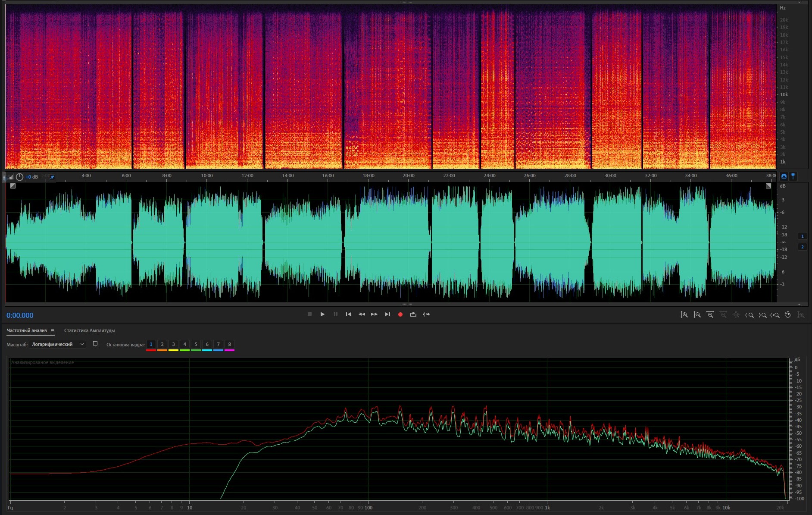Zoom out amplitude icon
The image size is (812, 515).
(697, 315)
